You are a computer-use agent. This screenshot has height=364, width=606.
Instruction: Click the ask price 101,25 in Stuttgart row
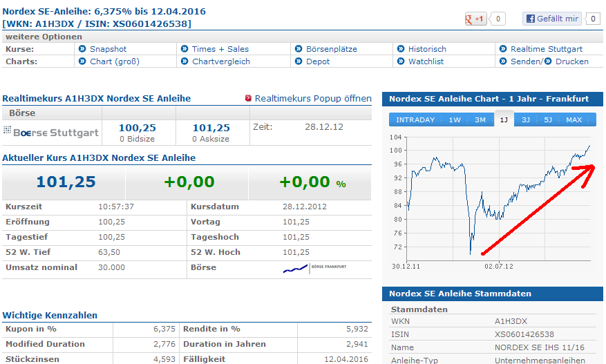211,128
